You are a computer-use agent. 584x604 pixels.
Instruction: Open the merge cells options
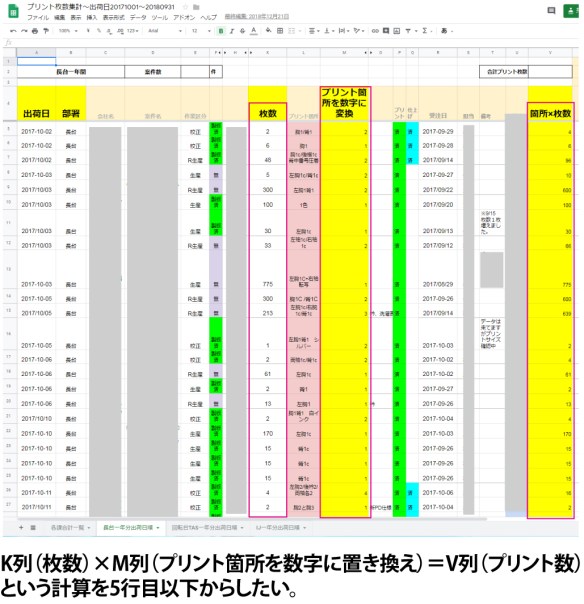(x=294, y=31)
